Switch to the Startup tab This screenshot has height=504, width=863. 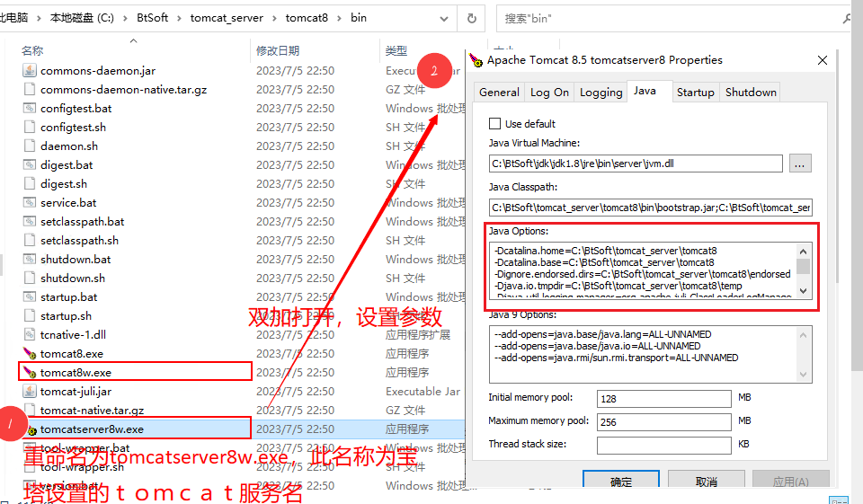(x=695, y=93)
